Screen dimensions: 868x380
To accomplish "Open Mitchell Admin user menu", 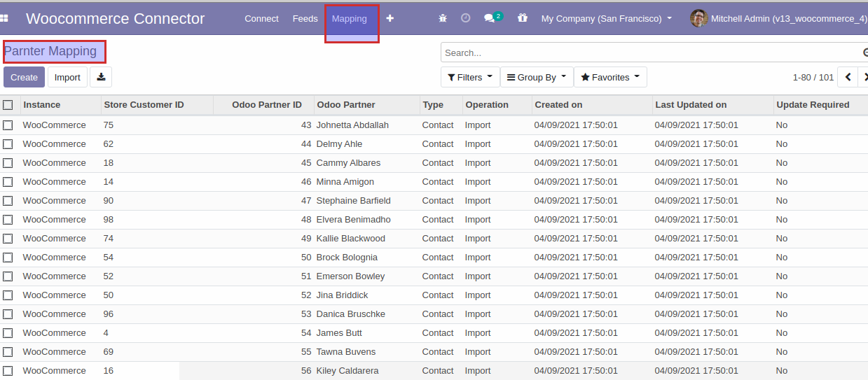I will [x=779, y=19].
